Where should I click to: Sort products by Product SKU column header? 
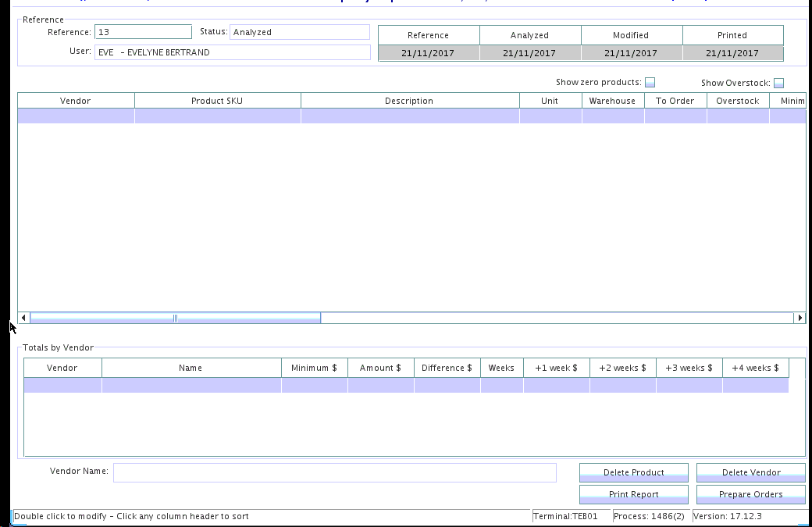[x=217, y=101]
